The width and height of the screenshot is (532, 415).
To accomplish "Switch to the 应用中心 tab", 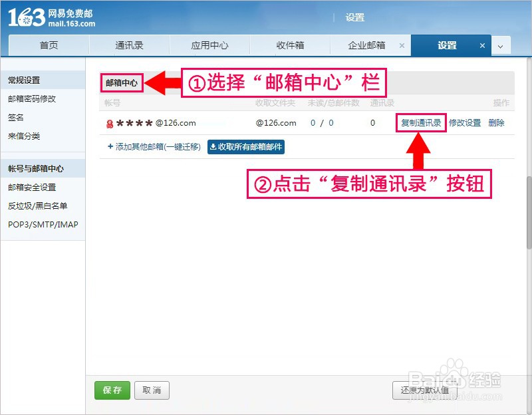I will point(211,46).
